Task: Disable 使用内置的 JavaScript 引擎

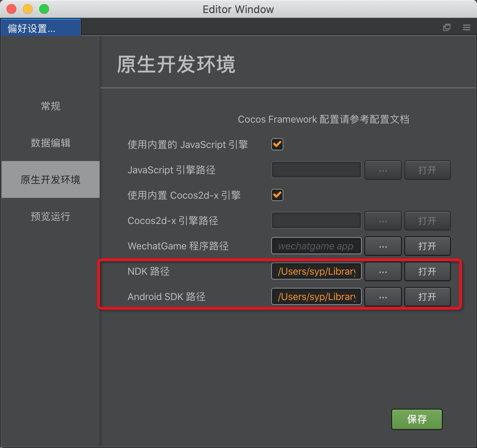Action: [x=277, y=144]
